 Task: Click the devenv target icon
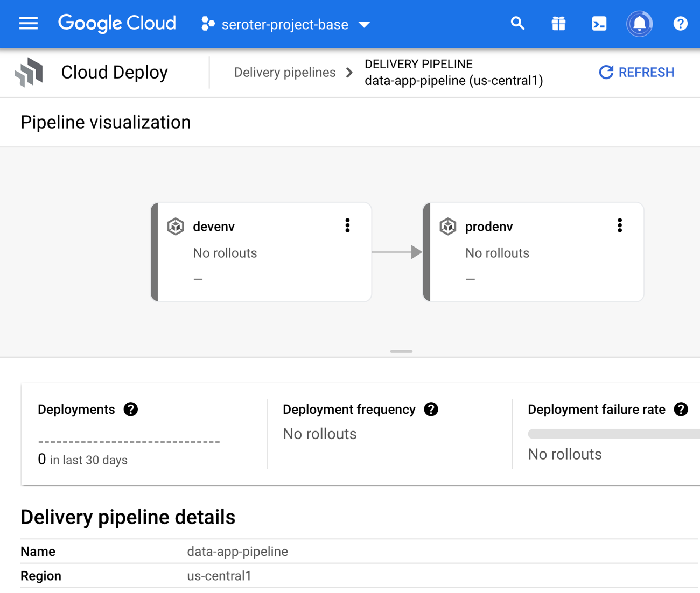pos(176,227)
